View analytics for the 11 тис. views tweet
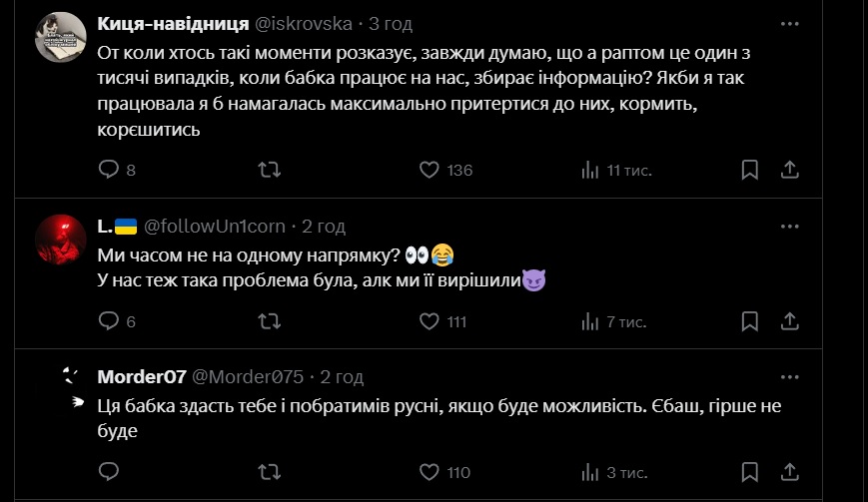The width and height of the screenshot is (868, 502). pos(590,170)
